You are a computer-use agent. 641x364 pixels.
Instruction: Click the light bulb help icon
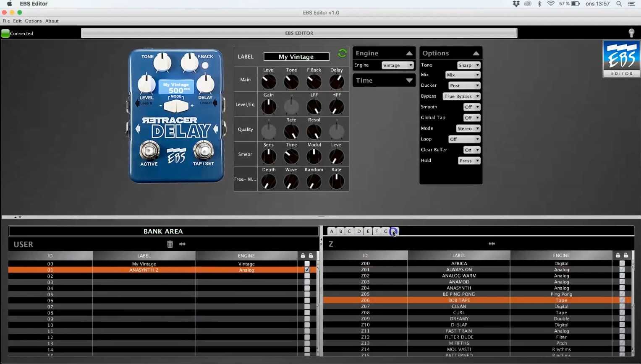click(631, 33)
